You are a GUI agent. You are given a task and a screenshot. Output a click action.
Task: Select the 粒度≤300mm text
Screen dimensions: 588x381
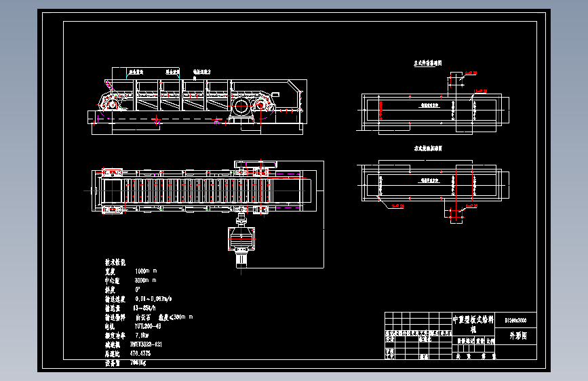pyautogui.click(x=176, y=317)
